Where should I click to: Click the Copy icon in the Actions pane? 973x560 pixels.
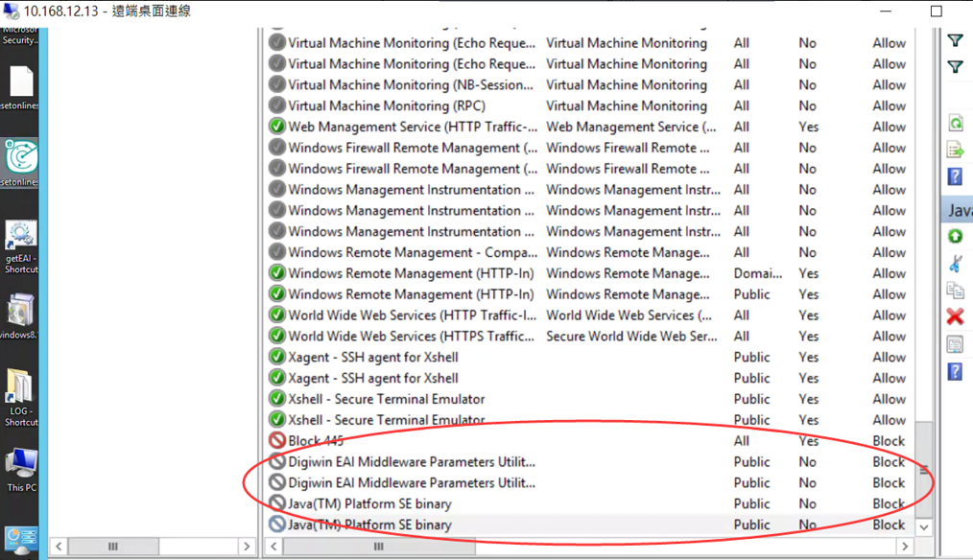pyautogui.click(x=956, y=291)
